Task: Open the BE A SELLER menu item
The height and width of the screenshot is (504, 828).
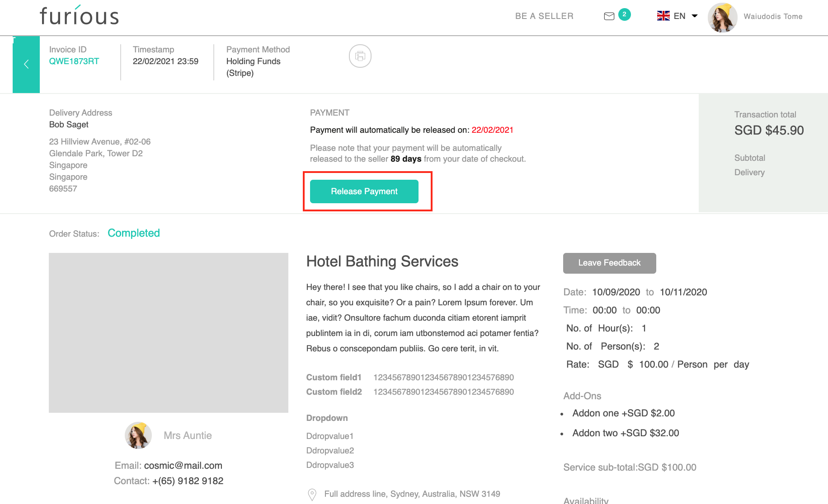Action: click(x=544, y=16)
